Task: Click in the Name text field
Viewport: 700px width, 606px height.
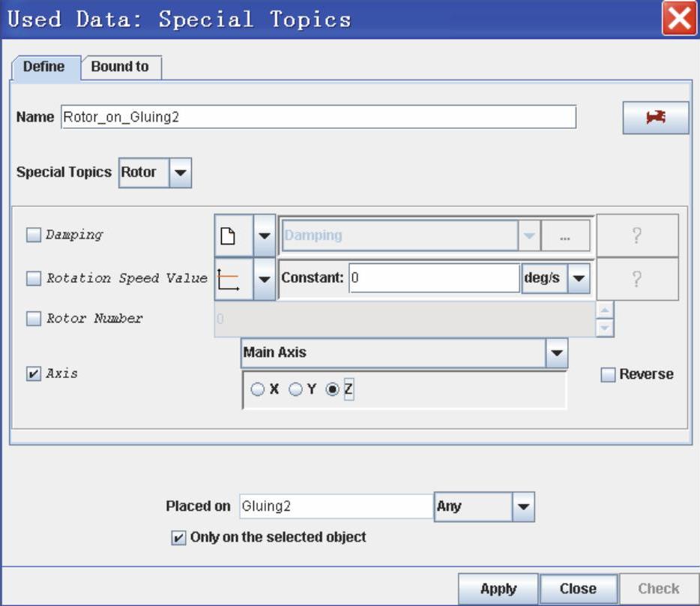Action: [318, 117]
